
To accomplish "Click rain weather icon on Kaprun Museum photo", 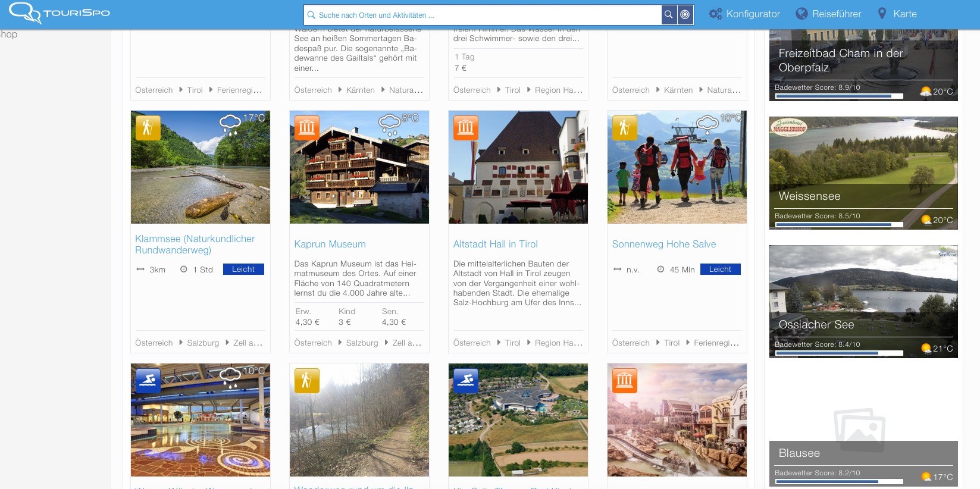I will coord(390,124).
